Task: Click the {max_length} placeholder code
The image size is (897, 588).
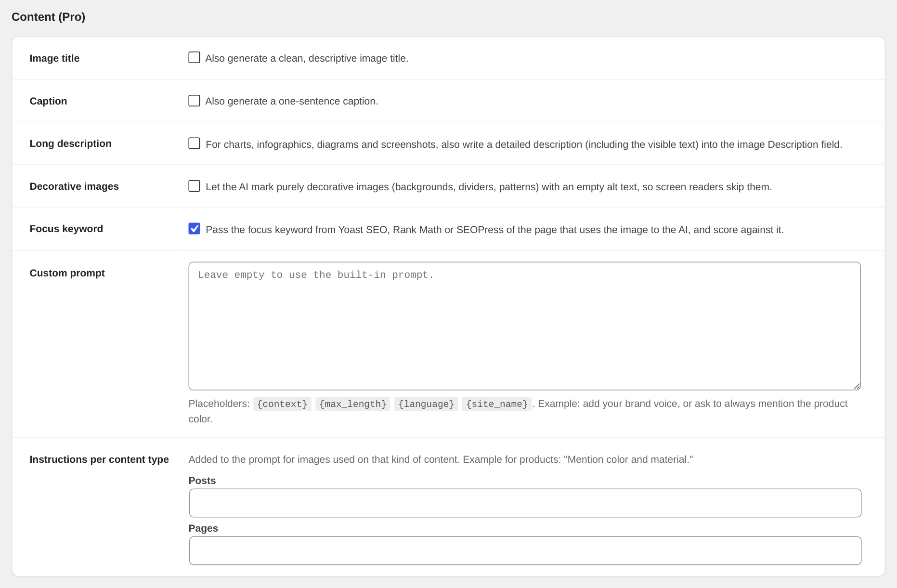Action: (x=353, y=404)
